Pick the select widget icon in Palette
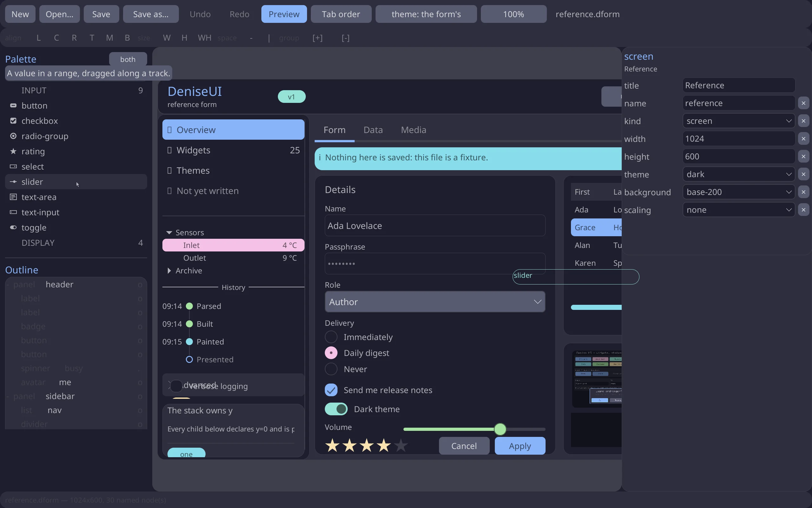The width and height of the screenshot is (812, 508). [13, 166]
